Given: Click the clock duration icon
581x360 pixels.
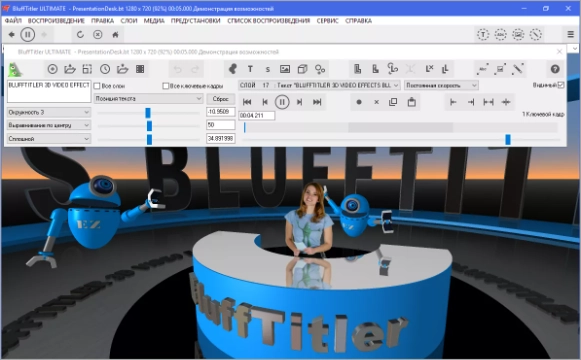Looking at the screenshot, I should click(x=105, y=69).
